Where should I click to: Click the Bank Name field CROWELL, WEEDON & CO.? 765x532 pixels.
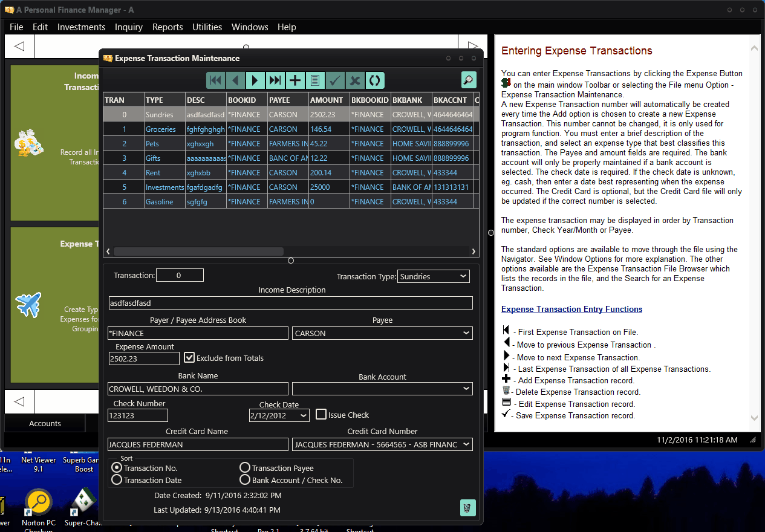tap(198, 389)
